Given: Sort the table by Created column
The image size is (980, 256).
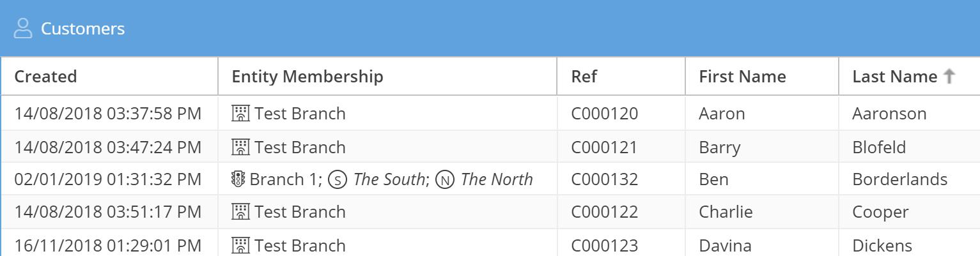Looking at the screenshot, I should 45,77.
